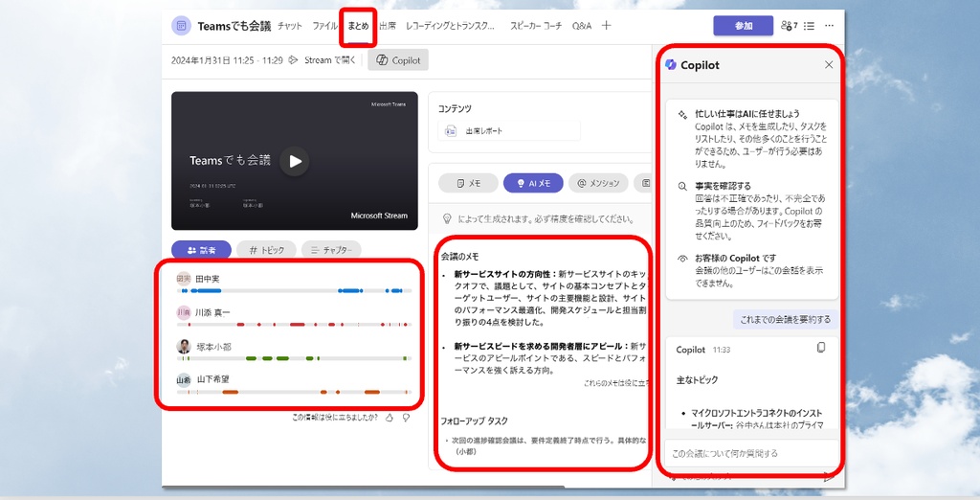Click the video thumbnail for Teamsでも会議

pos(295,161)
